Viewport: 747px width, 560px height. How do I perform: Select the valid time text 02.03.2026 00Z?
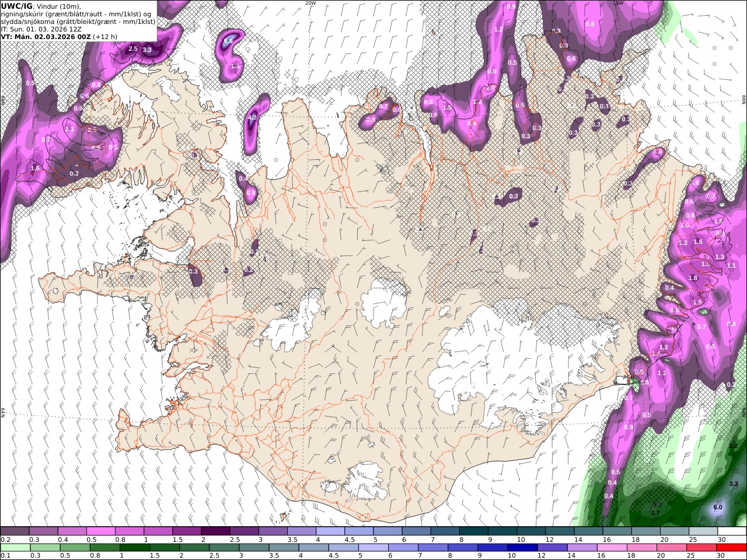click(62, 36)
